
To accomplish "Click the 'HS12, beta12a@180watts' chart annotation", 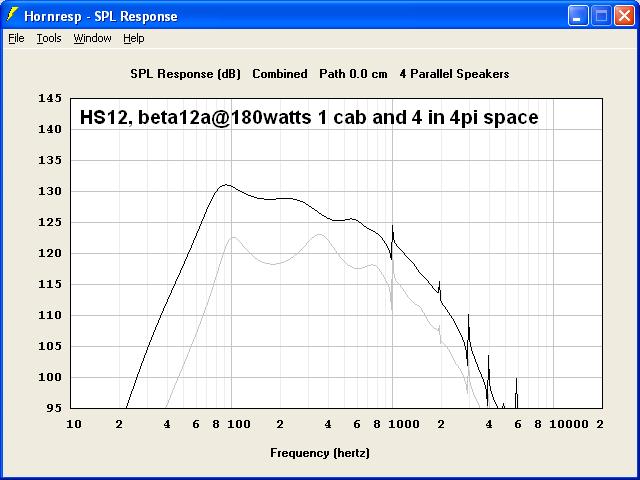I will coord(195,117).
